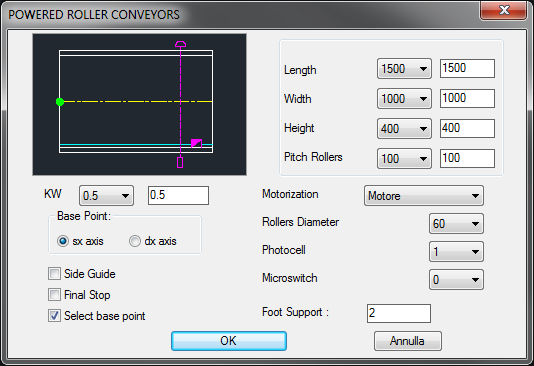Click the OK button

coord(229,341)
